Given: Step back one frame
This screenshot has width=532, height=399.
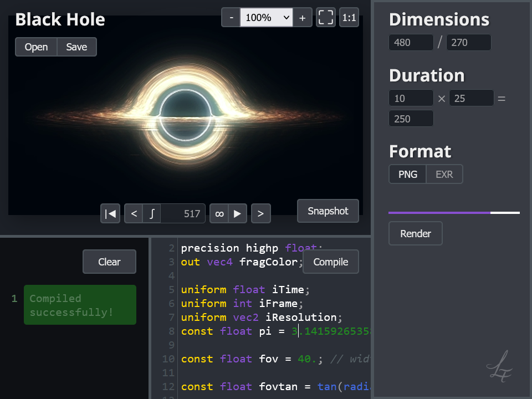Looking at the screenshot, I should pyautogui.click(x=134, y=213).
